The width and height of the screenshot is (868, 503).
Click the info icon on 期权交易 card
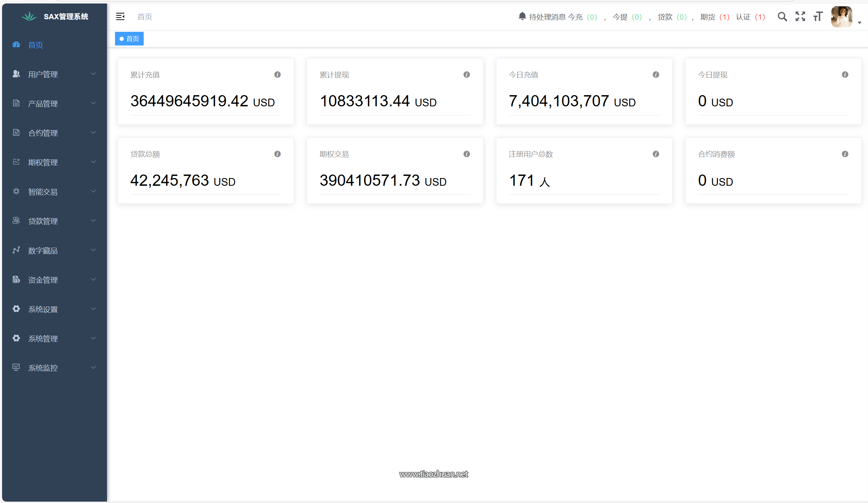[466, 154]
